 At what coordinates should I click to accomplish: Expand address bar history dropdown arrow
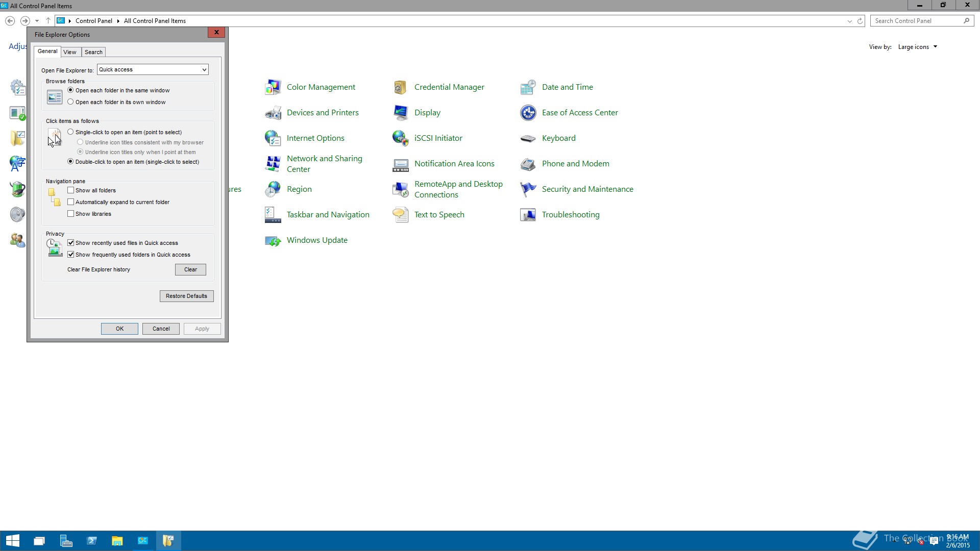coord(849,21)
